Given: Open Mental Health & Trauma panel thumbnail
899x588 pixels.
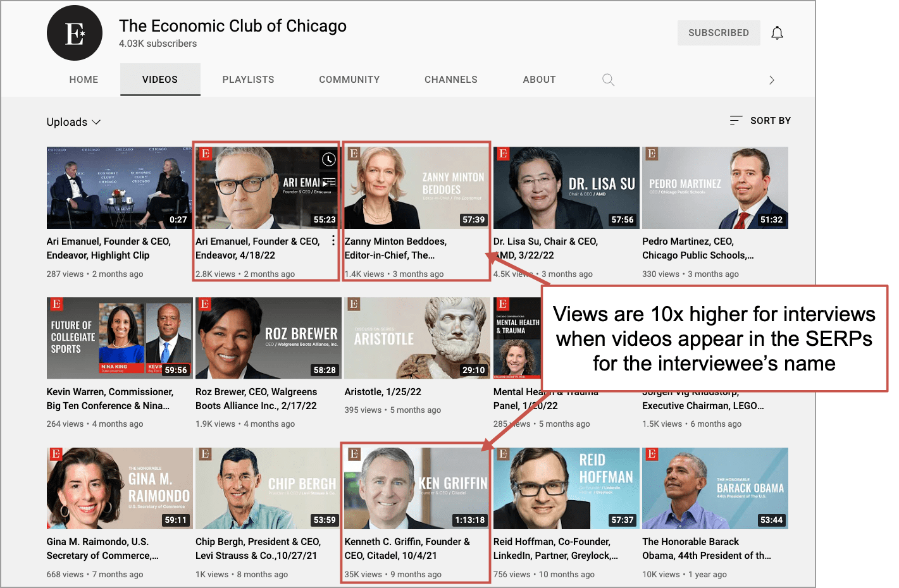Looking at the screenshot, I should coord(518,338).
